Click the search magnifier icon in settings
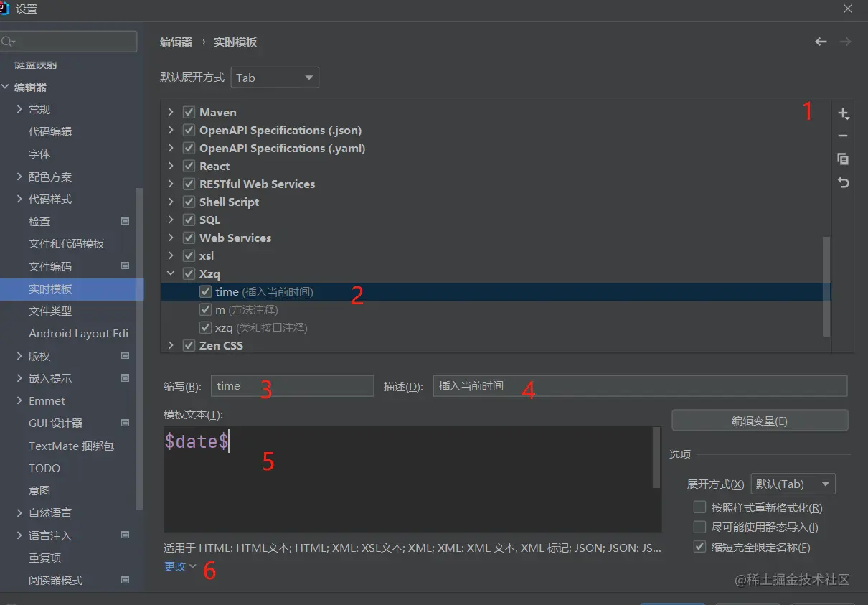868x605 pixels. coord(8,42)
